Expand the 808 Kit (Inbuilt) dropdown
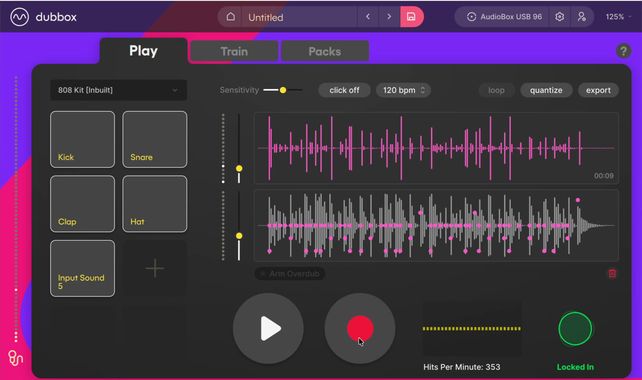This screenshot has width=642, height=380. (x=118, y=90)
